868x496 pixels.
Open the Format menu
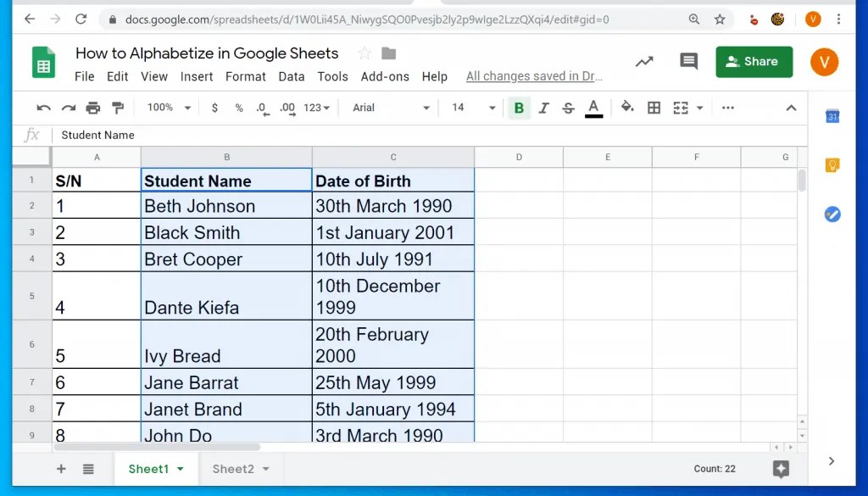point(245,75)
